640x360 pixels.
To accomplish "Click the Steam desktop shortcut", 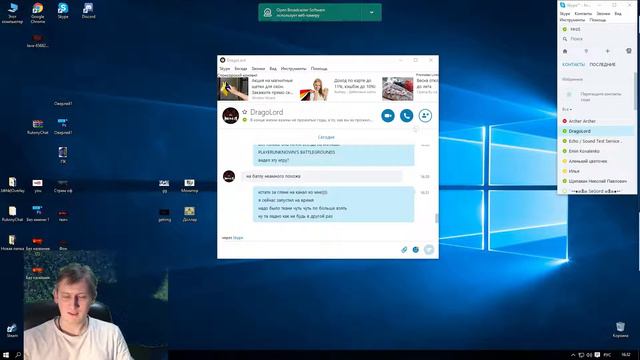I will (12, 330).
